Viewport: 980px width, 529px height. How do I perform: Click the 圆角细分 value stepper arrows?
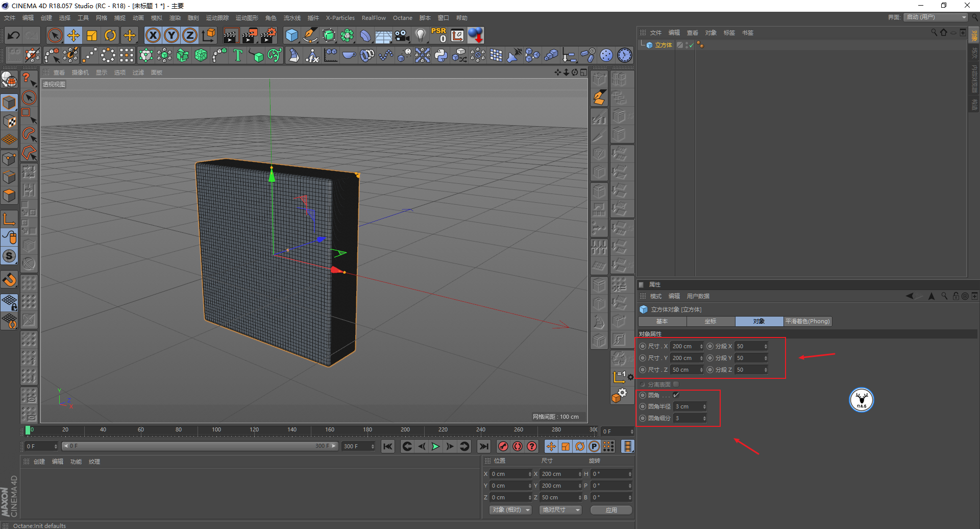coord(704,418)
